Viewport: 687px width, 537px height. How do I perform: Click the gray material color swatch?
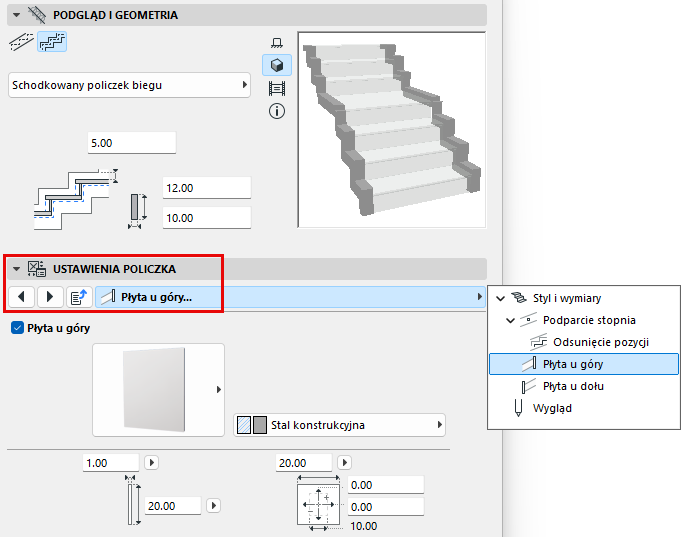pos(260,425)
